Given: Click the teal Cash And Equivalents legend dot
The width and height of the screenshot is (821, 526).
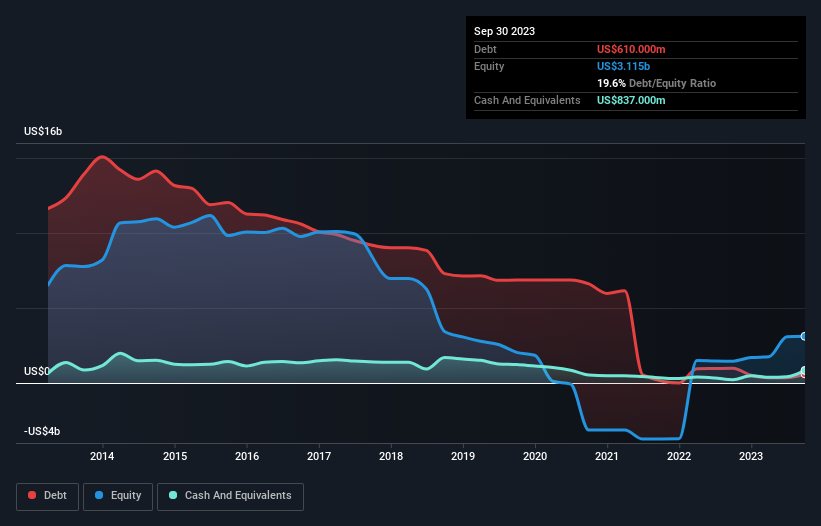Looking at the screenshot, I should click(173, 495).
